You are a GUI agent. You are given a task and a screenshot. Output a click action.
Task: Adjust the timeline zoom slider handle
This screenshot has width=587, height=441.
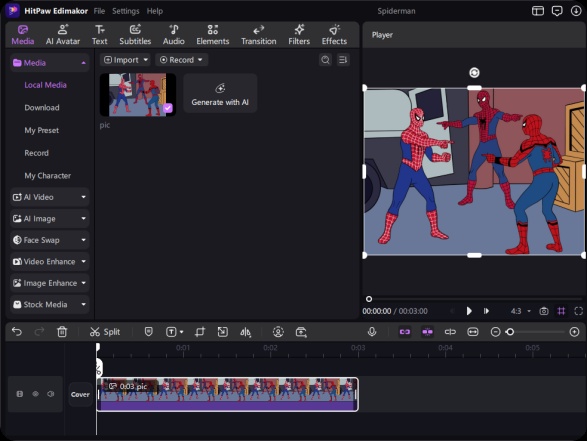[x=510, y=332]
